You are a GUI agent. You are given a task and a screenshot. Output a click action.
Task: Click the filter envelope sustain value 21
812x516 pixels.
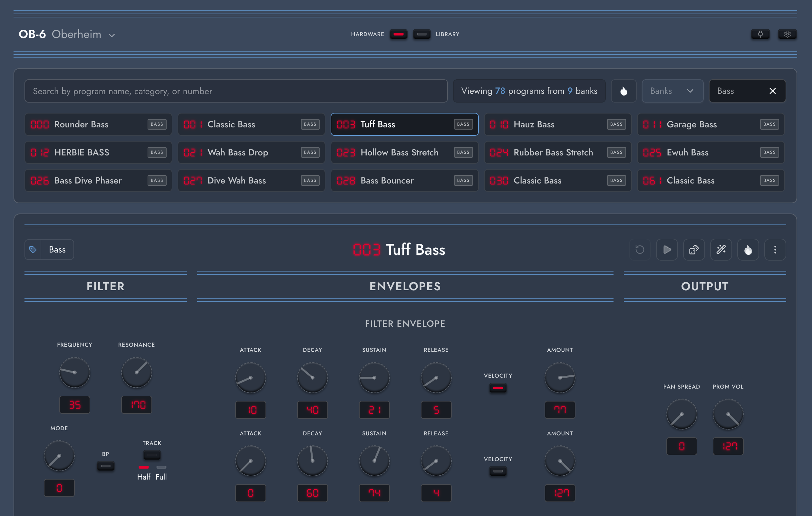[x=374, y=409]
